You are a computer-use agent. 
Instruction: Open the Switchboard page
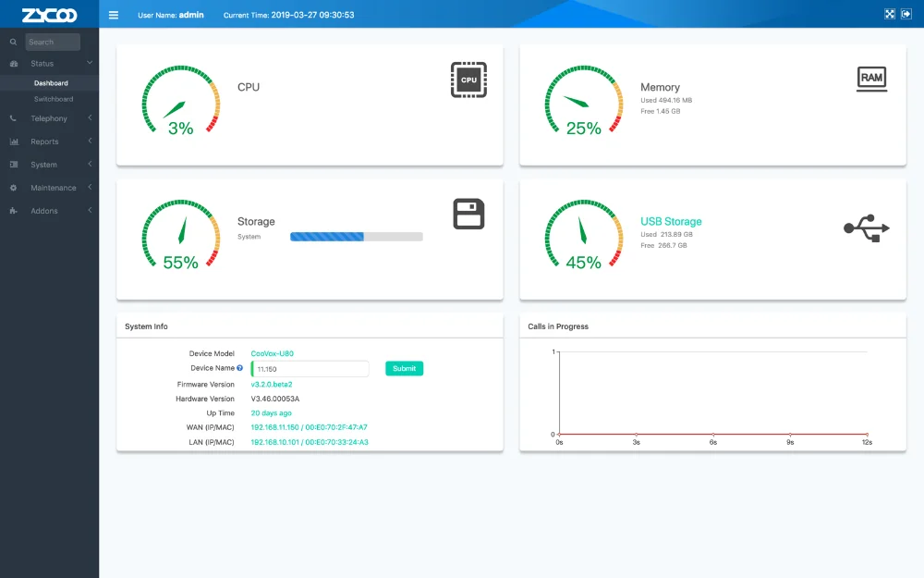pos(54,99)
